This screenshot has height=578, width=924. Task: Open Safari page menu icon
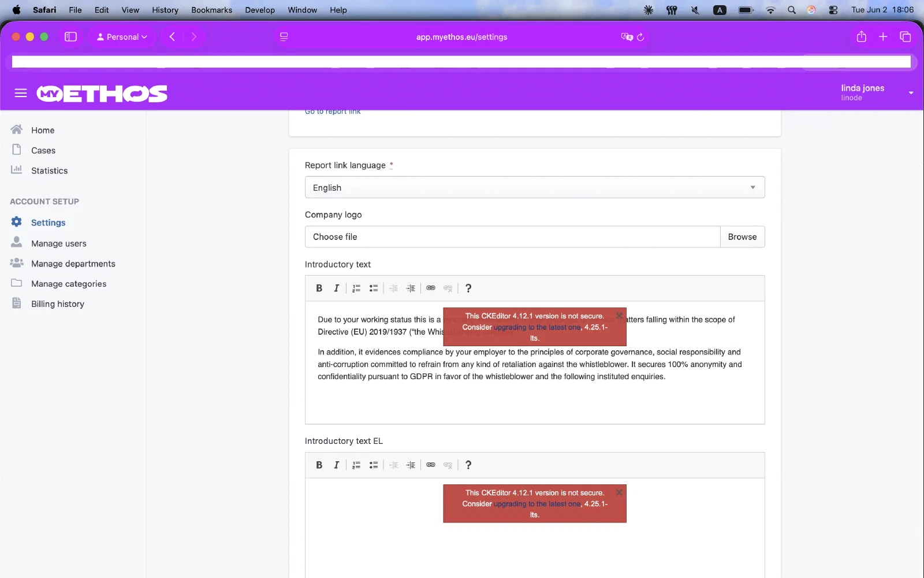(284, 37)
